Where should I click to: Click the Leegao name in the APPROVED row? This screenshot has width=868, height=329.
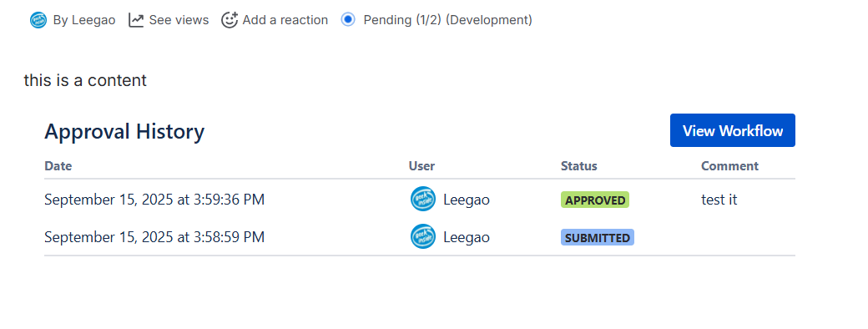pyautogui.click(x=467, y=200)
